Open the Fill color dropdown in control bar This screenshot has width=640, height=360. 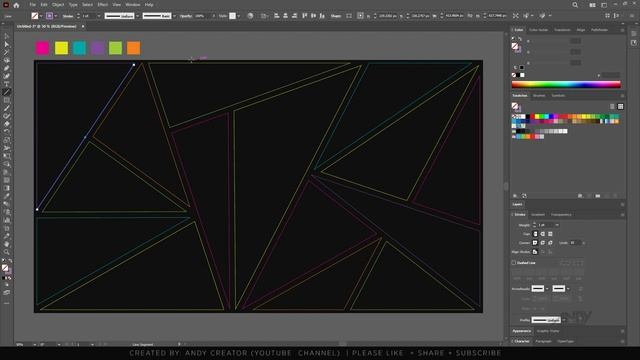coord(41,16)
